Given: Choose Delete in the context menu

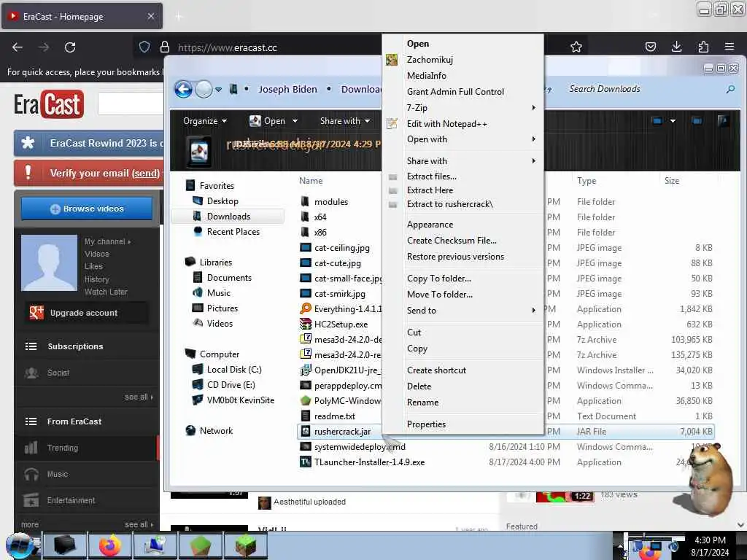Looking at the screenshot, I should coord(419,386).
